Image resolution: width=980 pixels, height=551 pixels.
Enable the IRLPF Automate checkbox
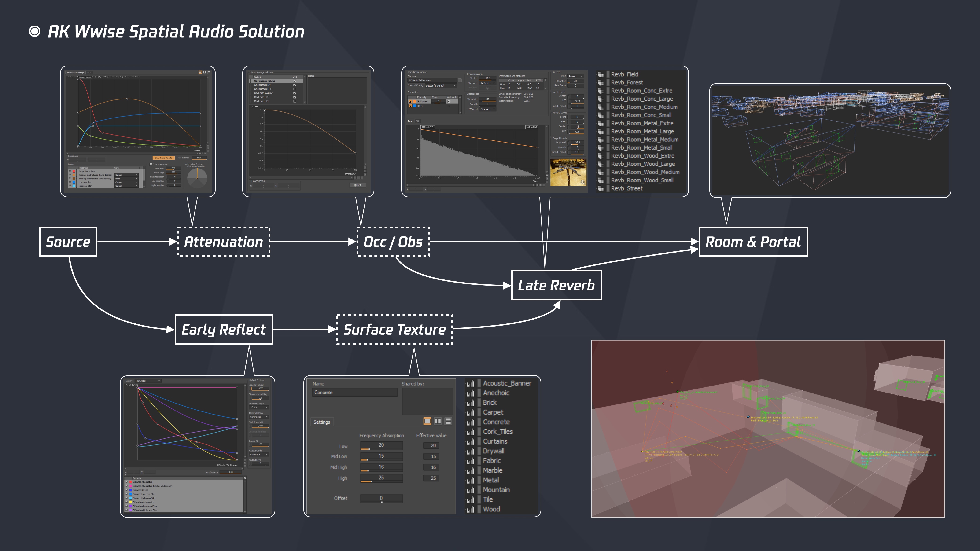pos(449,106)
